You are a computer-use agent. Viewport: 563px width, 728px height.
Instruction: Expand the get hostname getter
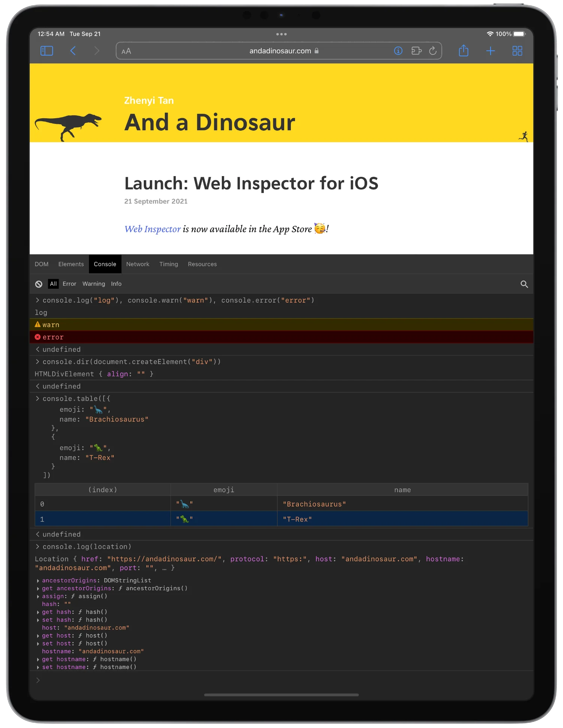coord(38,659)
